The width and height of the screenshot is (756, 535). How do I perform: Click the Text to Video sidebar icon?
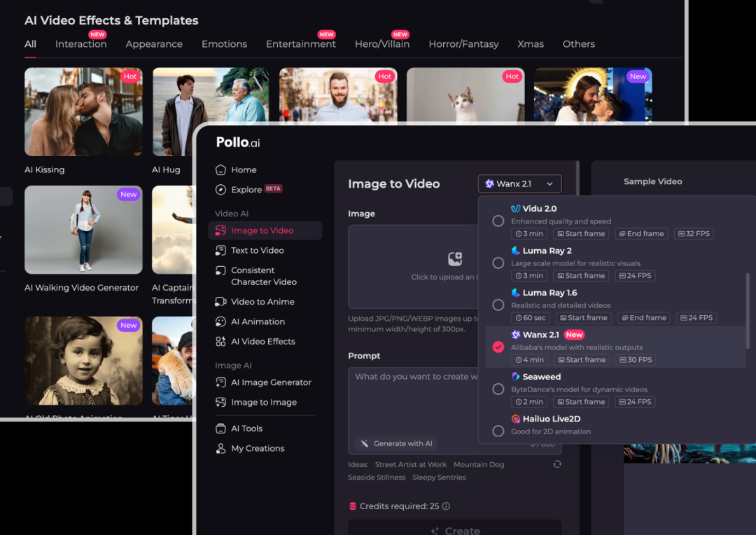pyautogui.click(x=220, y=251)
